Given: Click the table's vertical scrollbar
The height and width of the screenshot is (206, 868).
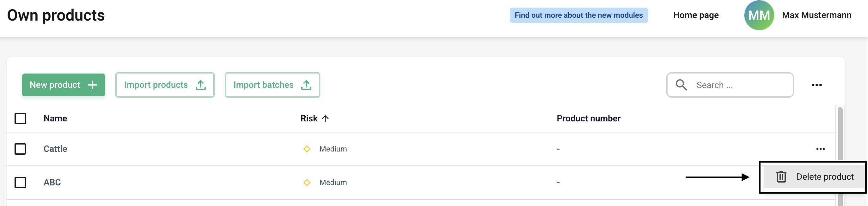Looking at the screenshot, I should pos(840,135).
